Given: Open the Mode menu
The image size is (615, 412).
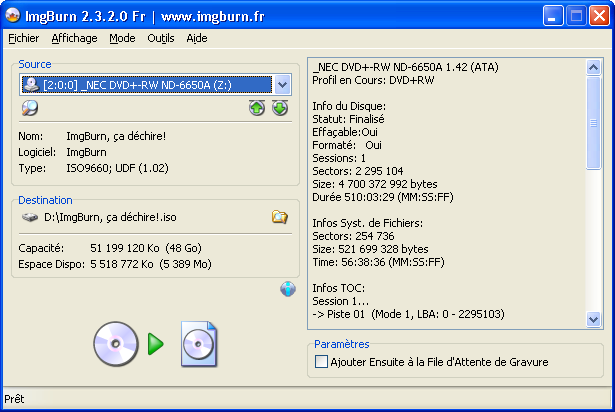Looking at the screenshot, I should [x=122, y=38].
